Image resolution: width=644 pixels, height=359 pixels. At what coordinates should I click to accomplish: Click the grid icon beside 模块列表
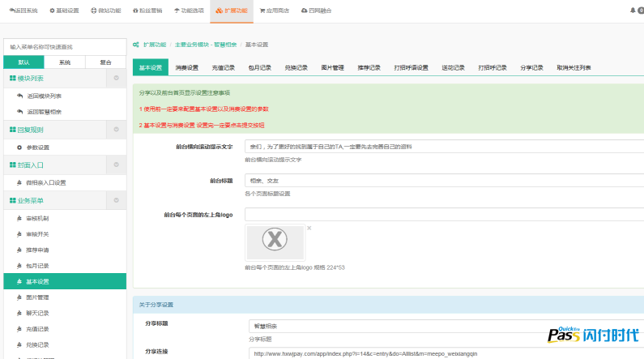pyautogui.click(x=13, y=78)
